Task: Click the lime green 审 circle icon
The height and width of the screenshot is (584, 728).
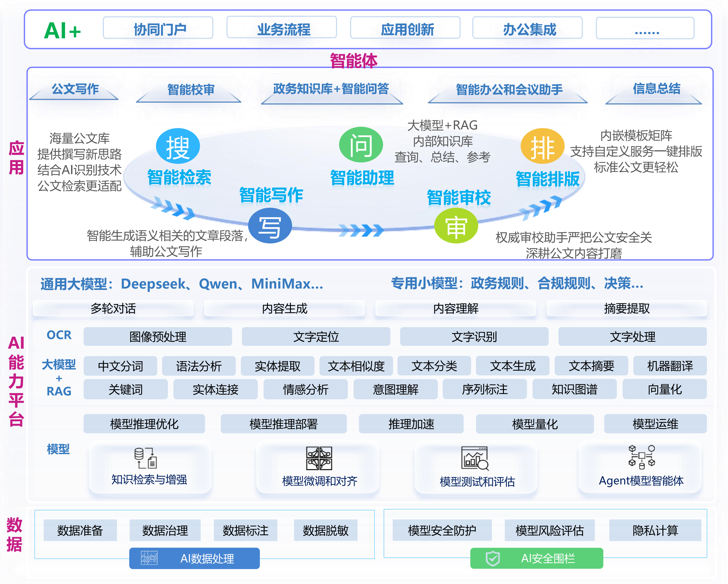Action: (456, 226)
